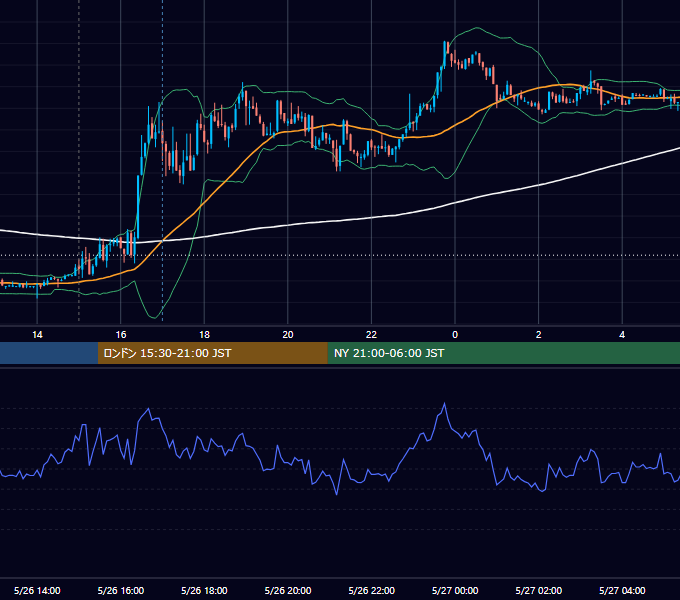Screen dimensions: 680x600
Task: Click the ロンドン 15:30-21:00 JST session bar
Action: pyautogui.click(x=212, y=353)
